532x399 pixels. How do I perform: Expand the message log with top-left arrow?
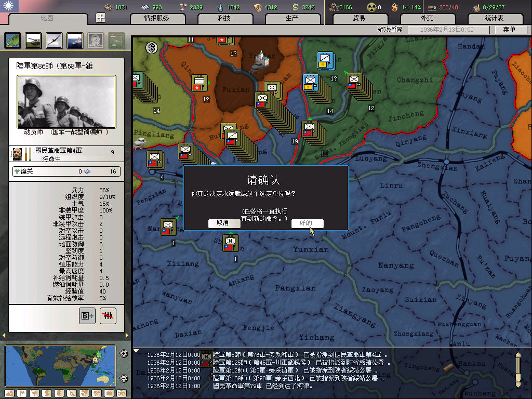[x=137, y=351]
